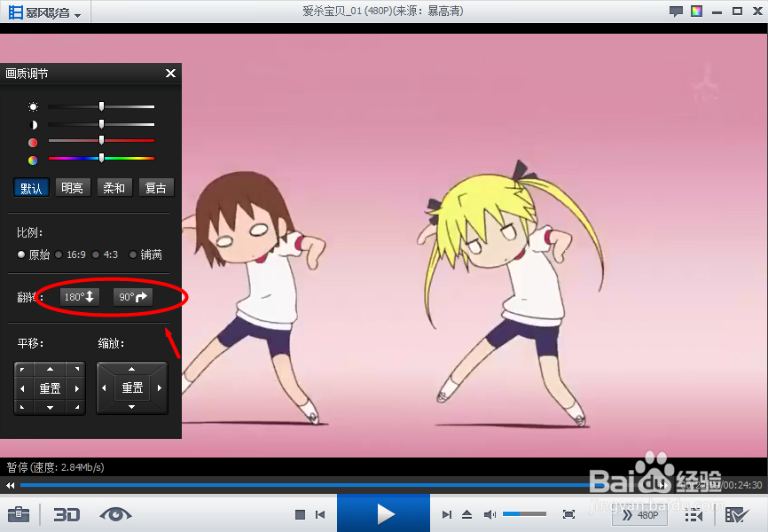Adjust the saturation red slider

pos(101,141)
